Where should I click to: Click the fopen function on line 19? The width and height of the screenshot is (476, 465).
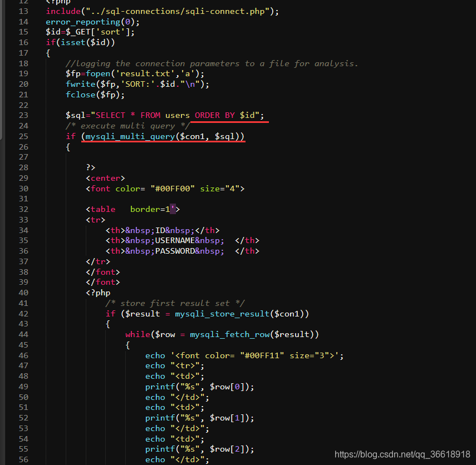point(98,74)
